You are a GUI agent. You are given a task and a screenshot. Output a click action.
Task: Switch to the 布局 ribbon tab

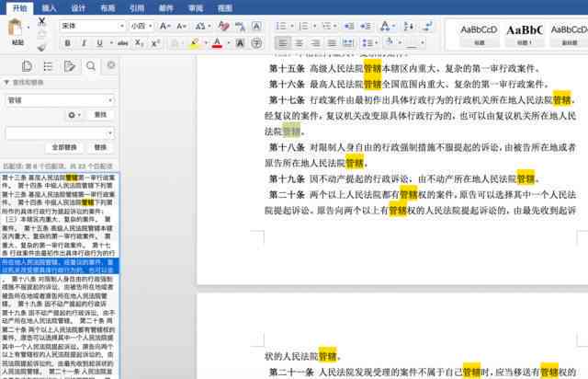point(107,8)
